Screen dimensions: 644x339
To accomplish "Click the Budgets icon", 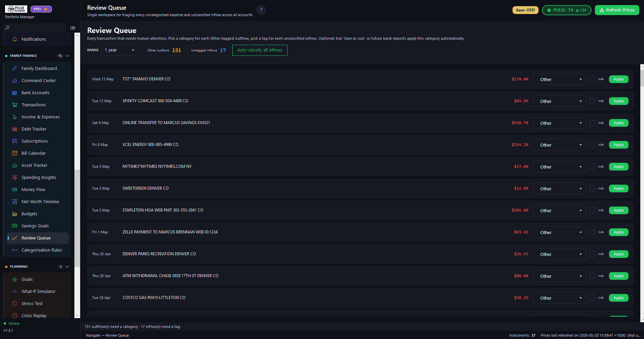I will 14,214.
